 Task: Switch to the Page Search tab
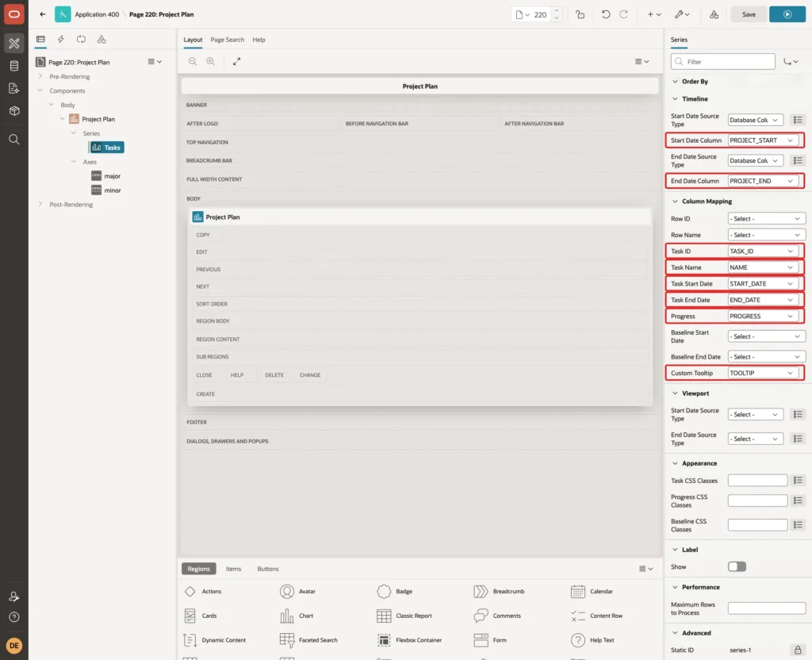pyautogui.click(x=227, y=40)
